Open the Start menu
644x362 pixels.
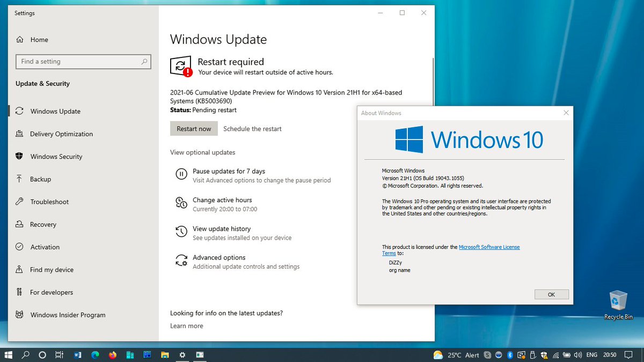(x=9, y=355)
